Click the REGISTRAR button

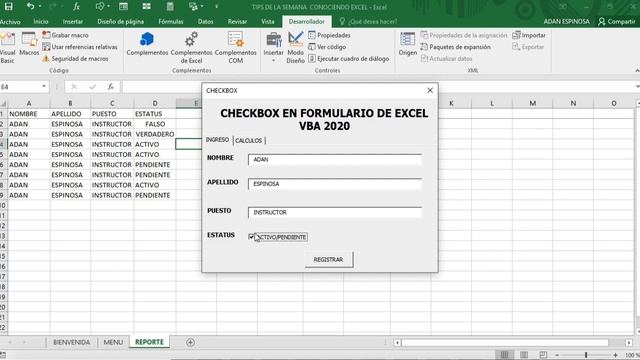tap(329, 260)
